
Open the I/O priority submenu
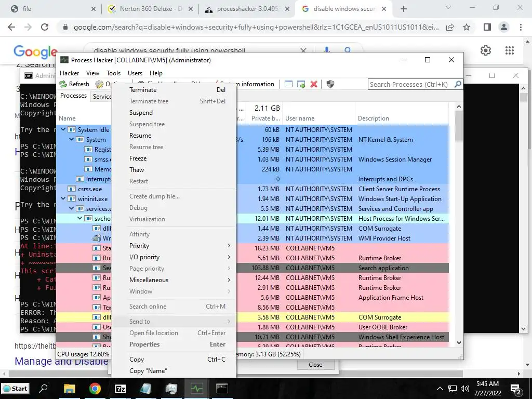(174, 257)
